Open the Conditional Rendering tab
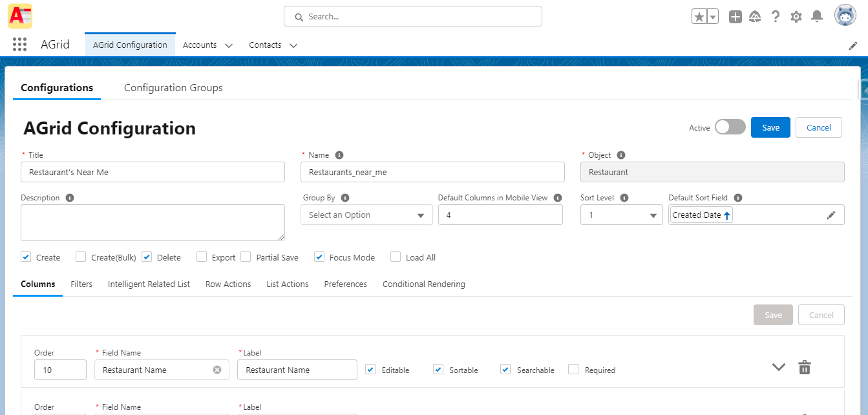Screen dimensions: 868x415 click(x=424, y=284)
